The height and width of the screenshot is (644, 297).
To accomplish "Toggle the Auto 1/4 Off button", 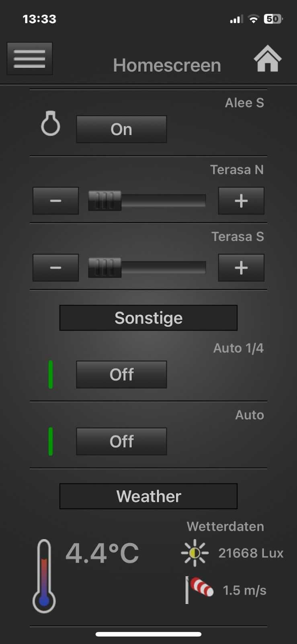I will (121, 374).
